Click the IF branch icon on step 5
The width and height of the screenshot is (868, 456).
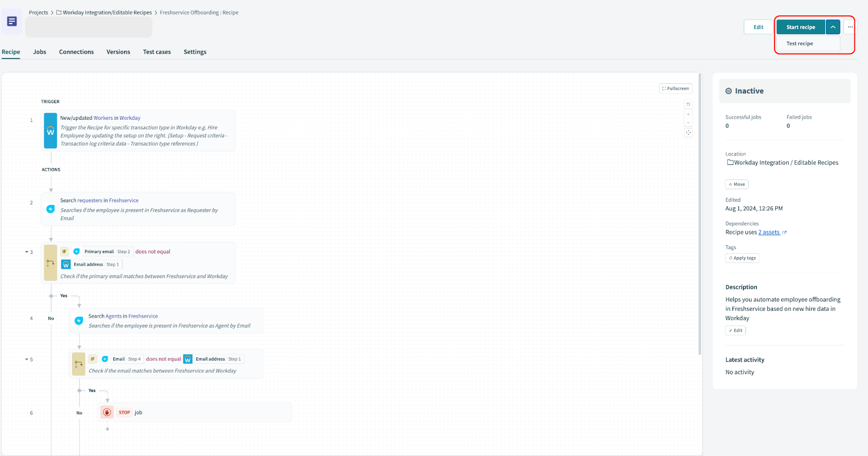(x=79, y=364)
